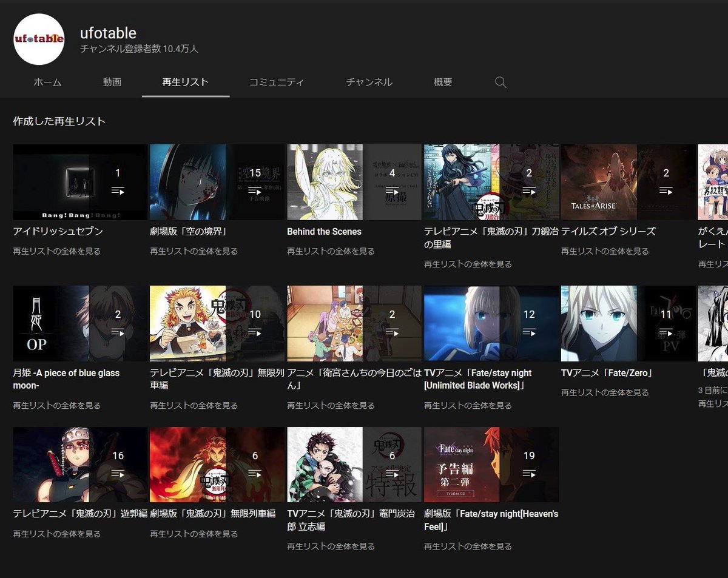This screenshot has height=578, width=728.
Task: View full playlist under 遊郭編
Action: 57,534
